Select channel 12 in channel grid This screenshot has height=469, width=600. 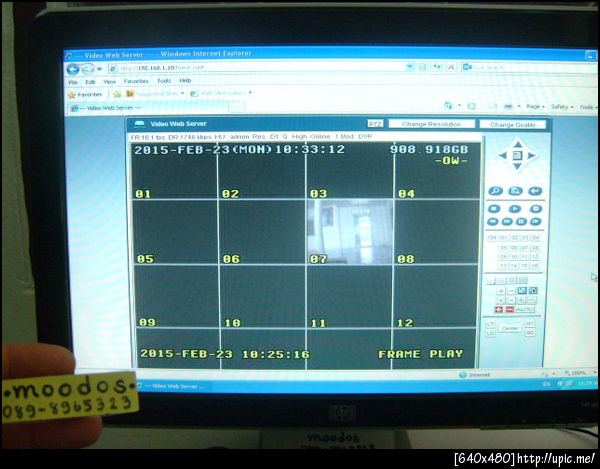pos(535,257)
